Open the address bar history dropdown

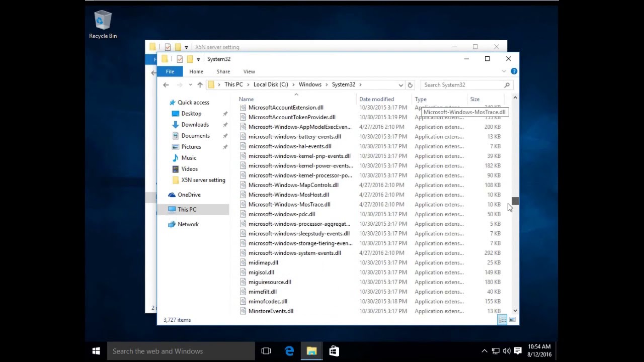click(x=400, y=85)
